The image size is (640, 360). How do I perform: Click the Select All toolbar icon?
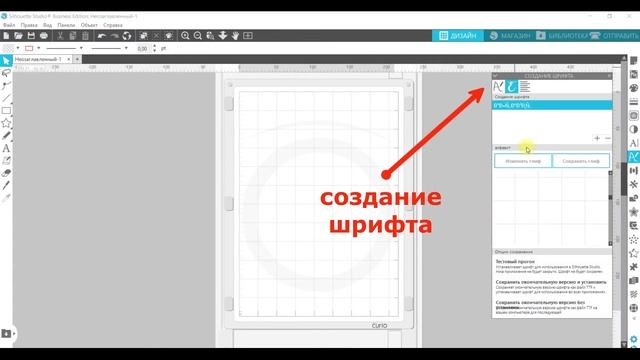pyautogui.click(x=144, y=36)
